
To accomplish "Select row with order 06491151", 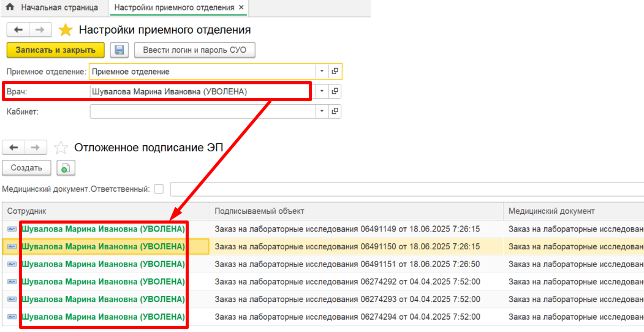I will pyautogui.click(x=347, y=264).
